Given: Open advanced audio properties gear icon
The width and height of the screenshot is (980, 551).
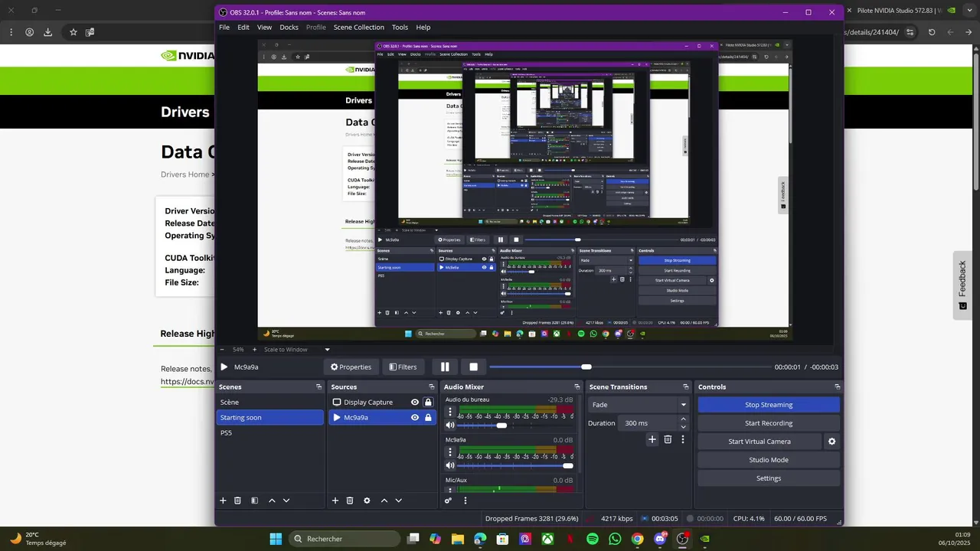Looking at the screenshot, I should (x=449, y=500).
